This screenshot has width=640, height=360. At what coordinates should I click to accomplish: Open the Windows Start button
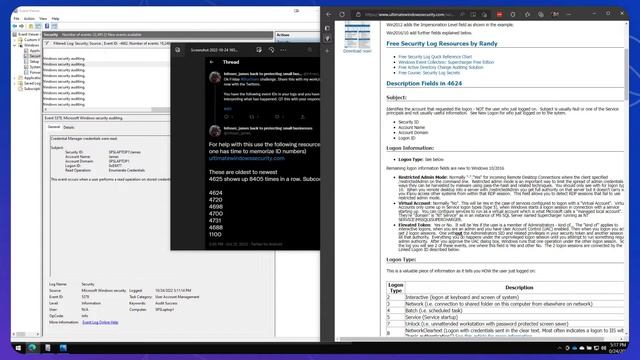tap(18, 348)
